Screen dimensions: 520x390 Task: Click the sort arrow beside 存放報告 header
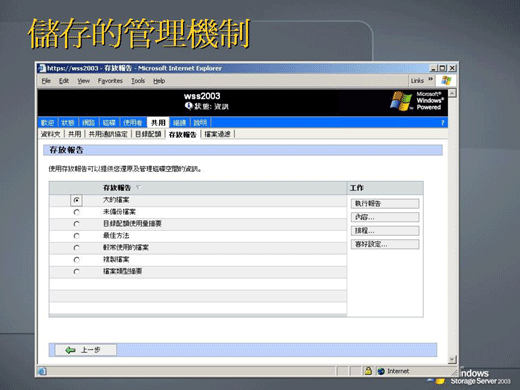[x=139, y=188]
